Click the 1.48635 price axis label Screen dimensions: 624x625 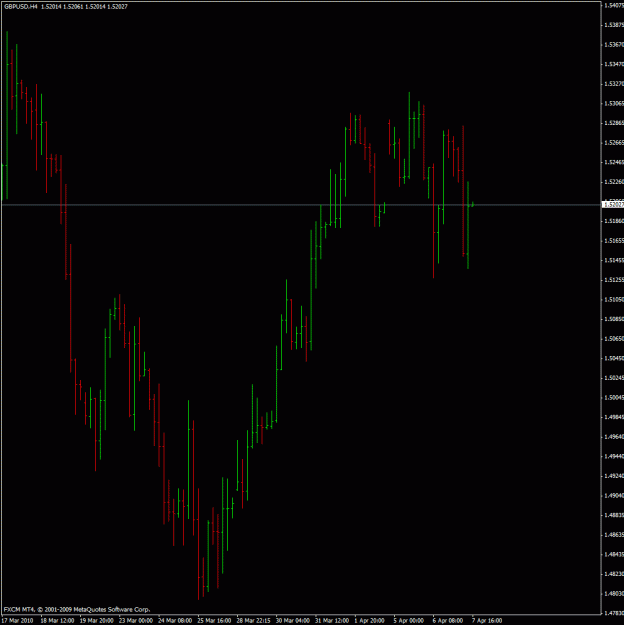click(x=614, y=535)
